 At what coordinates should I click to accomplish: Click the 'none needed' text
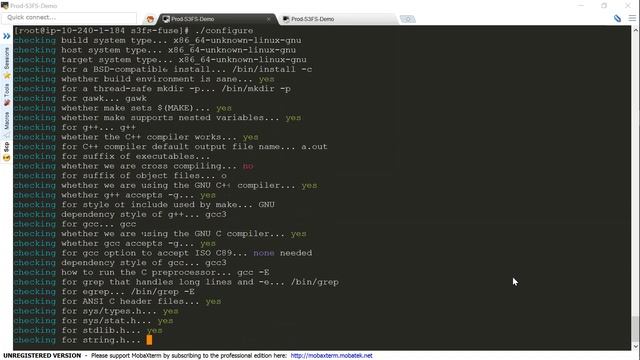282,253
